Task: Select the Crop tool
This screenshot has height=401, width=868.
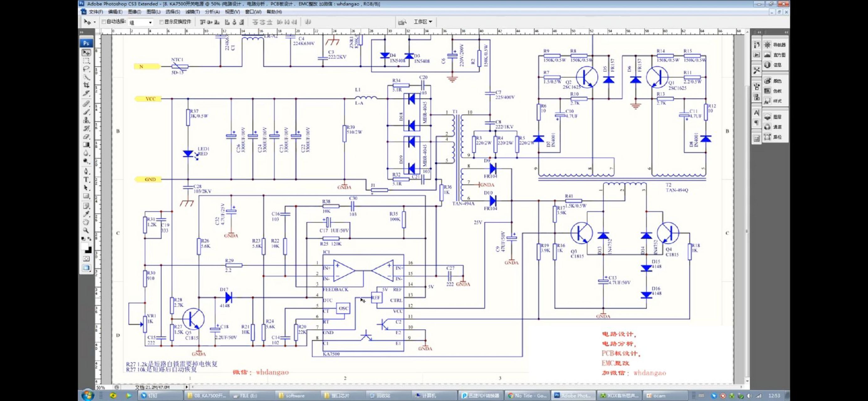Action: coord(86,85)
